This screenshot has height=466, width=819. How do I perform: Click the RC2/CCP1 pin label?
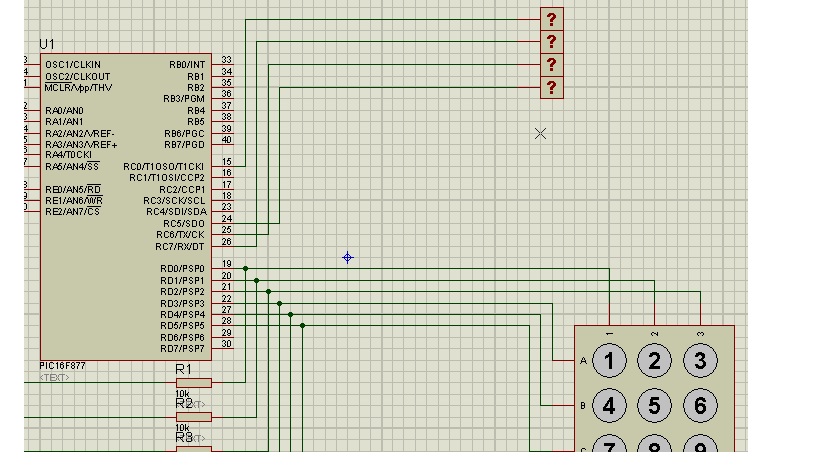click(182, 190)
